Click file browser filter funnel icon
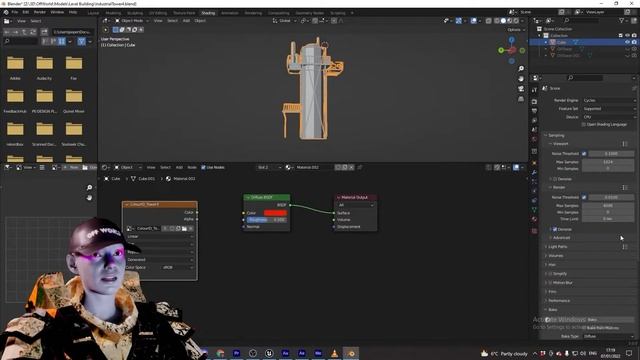The height and width of the screenshot is (360, 640). click(82, 41)
